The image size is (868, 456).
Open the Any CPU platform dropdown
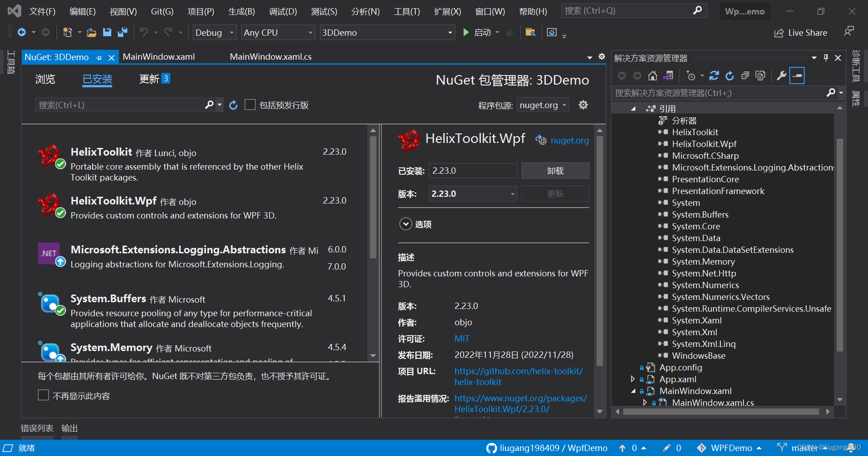pos(278,33)
